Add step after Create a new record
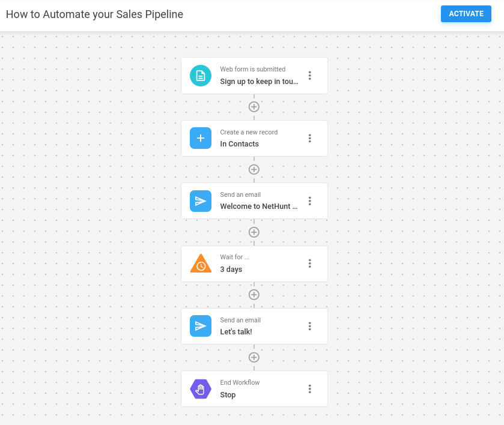 click(x=254, y=169)
